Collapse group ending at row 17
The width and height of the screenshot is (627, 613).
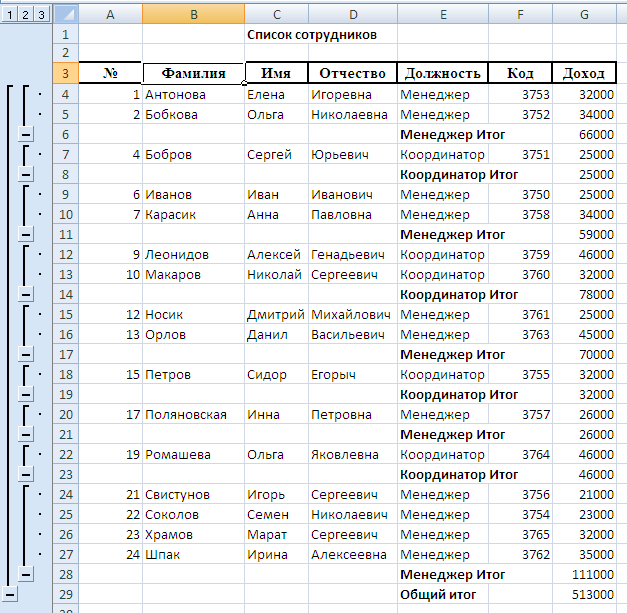click(x=26, y=355)
